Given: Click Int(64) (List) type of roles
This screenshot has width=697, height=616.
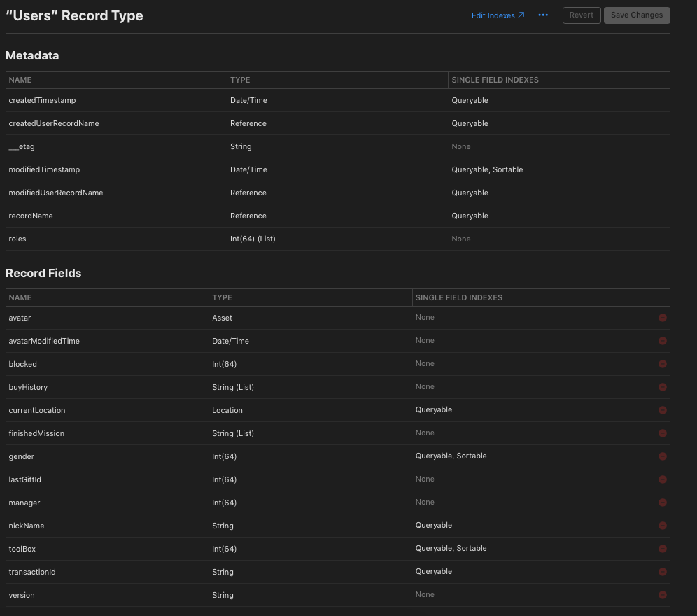Looking at the screenshot, I should pyautogui.click(x=253, y=239).
